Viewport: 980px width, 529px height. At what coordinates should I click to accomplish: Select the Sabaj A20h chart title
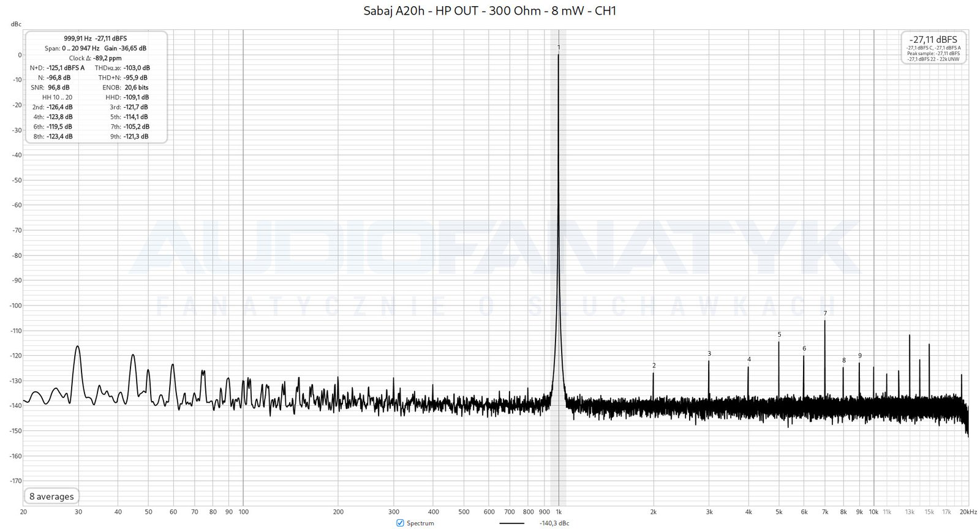[489, 10]
